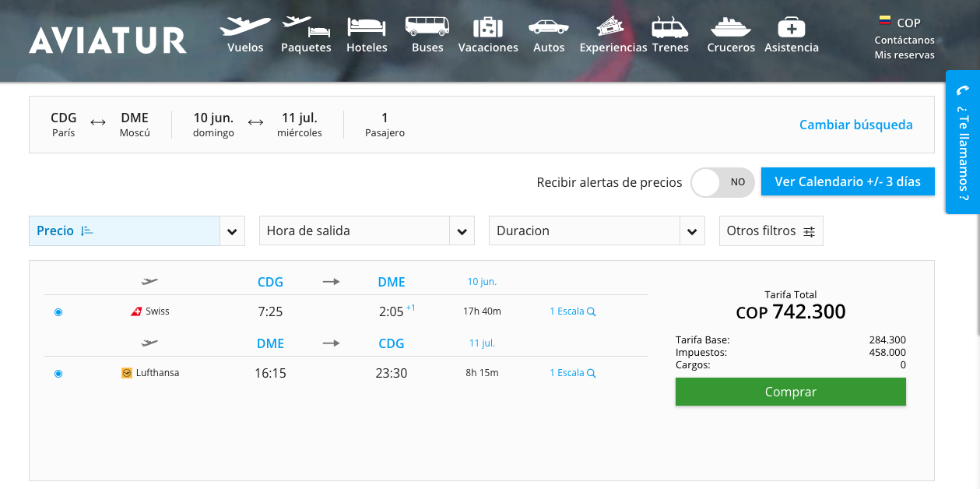This screenshot has height=489, width=980.
Task: Go to the Vuelos menu label
Action: (x=245, y=47)
